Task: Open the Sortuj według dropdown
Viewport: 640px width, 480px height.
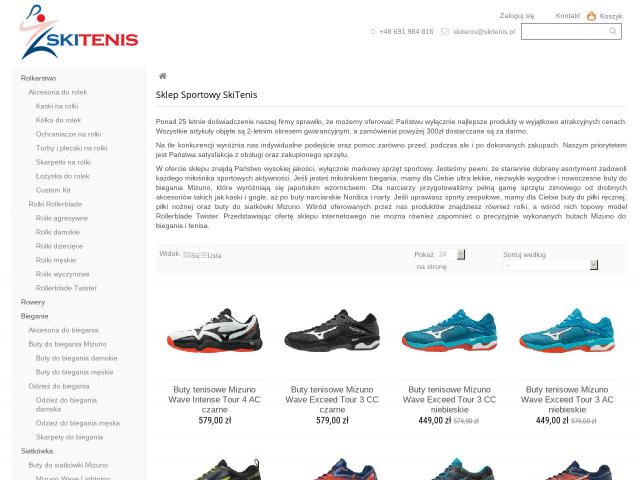Action: click(x=551, y=265)
